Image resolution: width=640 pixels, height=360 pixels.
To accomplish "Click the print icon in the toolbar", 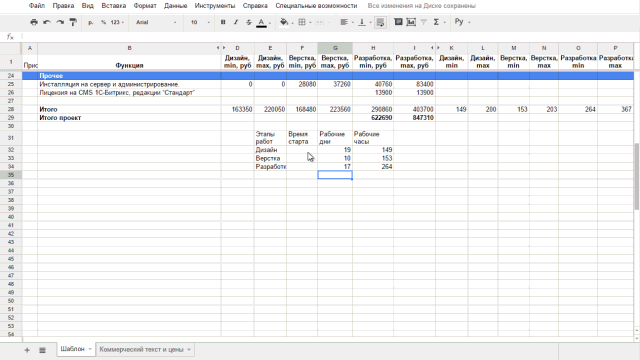I will pyautogui.click(x=34, y=22).
